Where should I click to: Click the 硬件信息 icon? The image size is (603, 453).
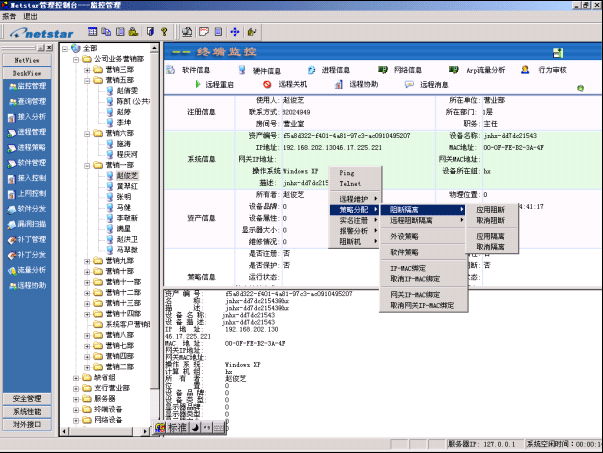coord(242,70)
